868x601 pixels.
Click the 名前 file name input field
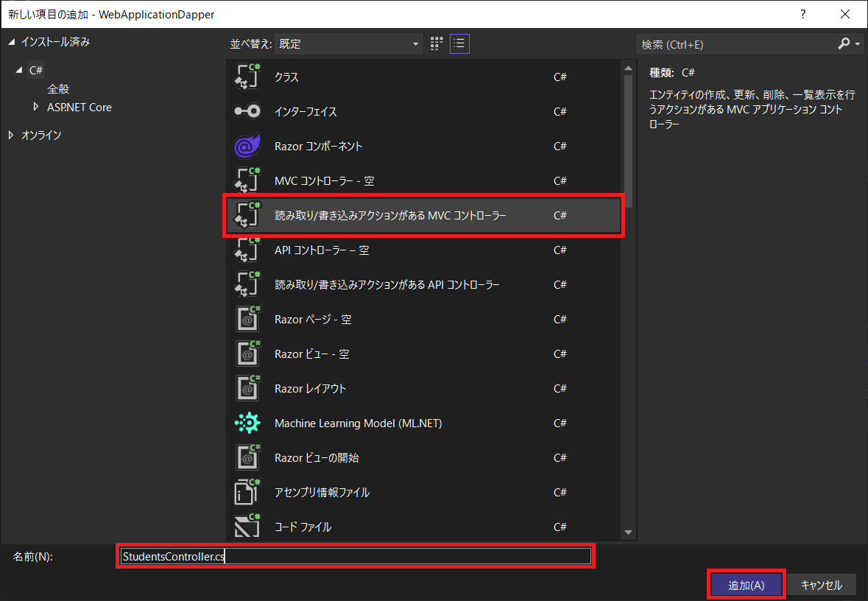(x=355, y=556)
